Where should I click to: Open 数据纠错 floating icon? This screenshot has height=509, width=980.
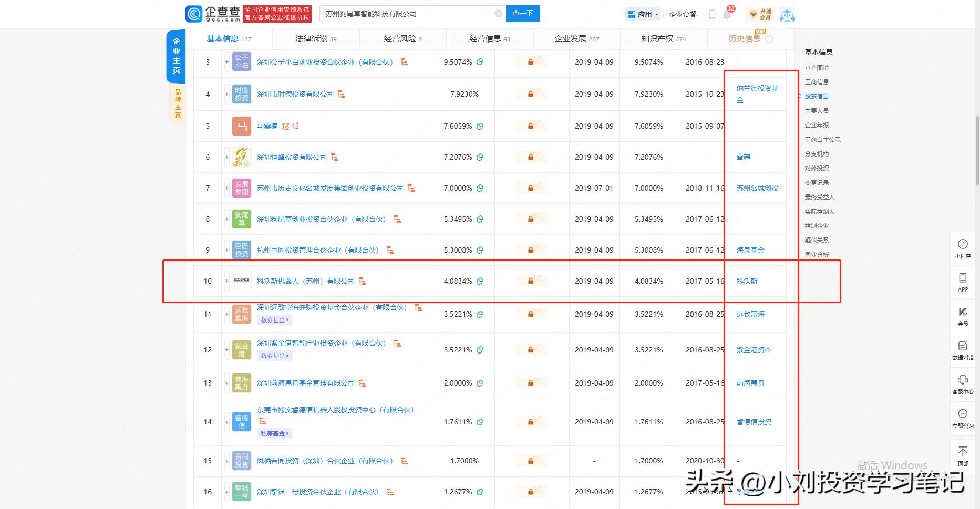[963, 350]
